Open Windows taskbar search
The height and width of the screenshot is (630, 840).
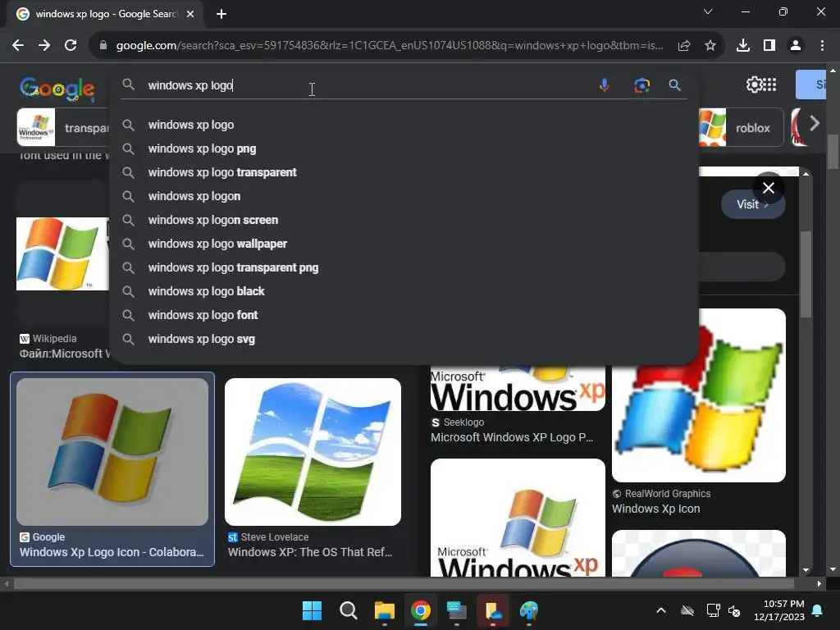point(348,610)
